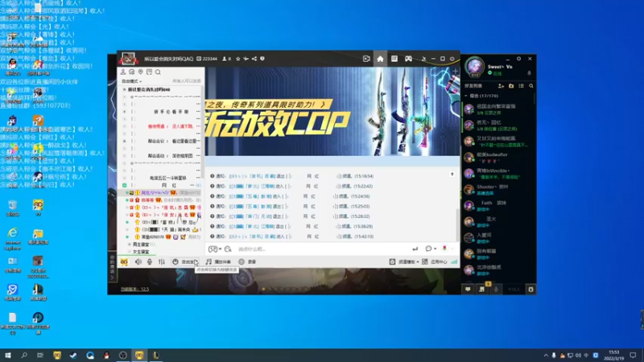Click the video/live icon in YY title bar
The image size is (644, 362).
[366, 59]
